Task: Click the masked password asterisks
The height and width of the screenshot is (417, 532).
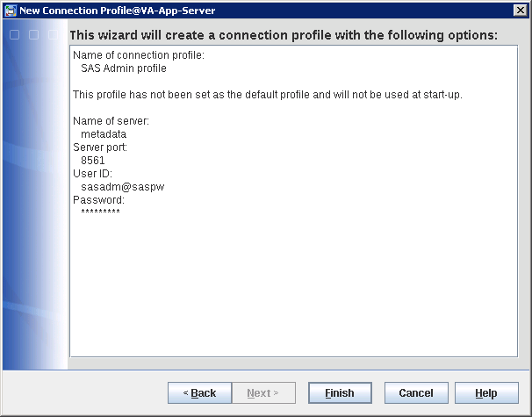Action: pyautogui.click(x=100, y=212)
